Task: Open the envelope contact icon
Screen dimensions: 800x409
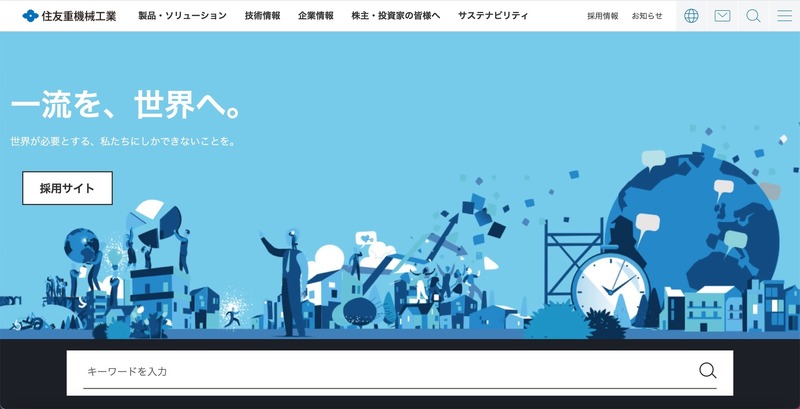Action: 722,16
